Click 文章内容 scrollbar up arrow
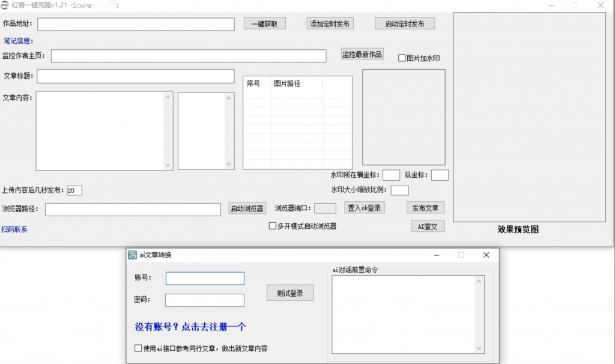This screenshot has width=615, height=364. [168, 97]
